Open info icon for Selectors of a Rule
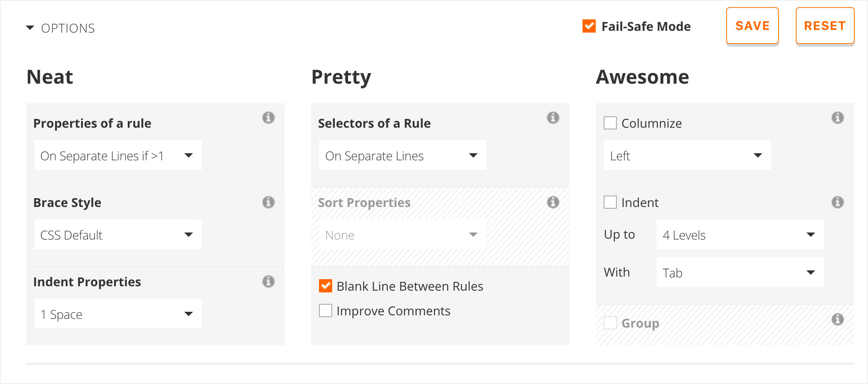 pyautogui.click(x=553, y=118)
